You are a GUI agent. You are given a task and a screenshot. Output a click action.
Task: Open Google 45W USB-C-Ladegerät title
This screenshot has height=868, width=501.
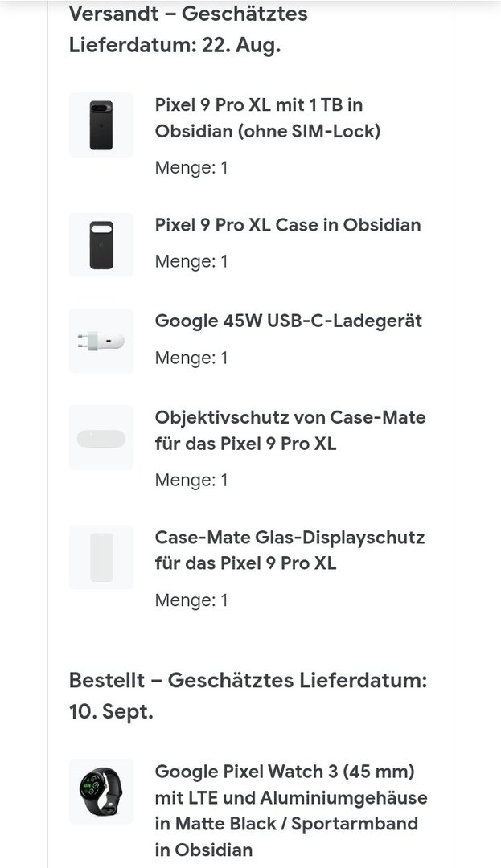pyautogui.click(x=289, y=321)
